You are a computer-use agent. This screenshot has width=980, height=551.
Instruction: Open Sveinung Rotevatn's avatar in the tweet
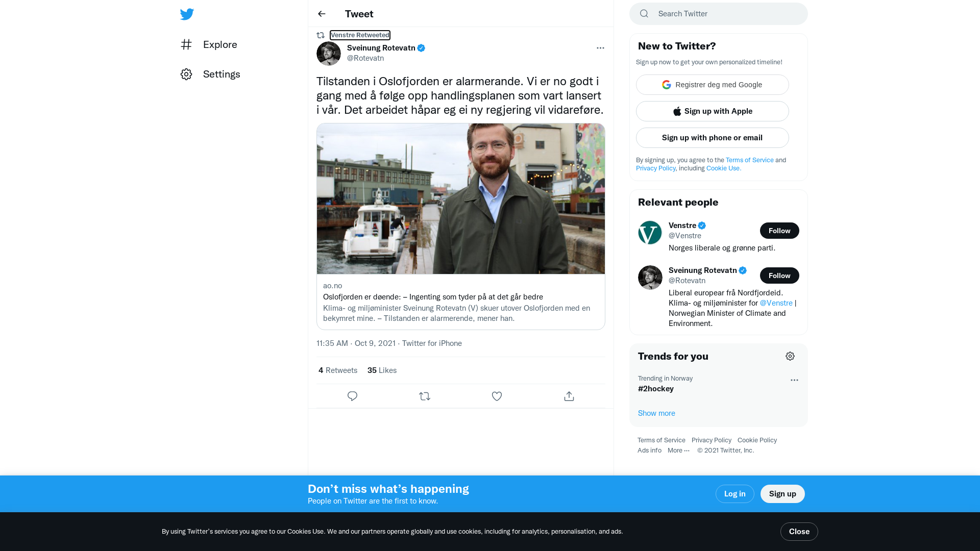pos(329,53)
